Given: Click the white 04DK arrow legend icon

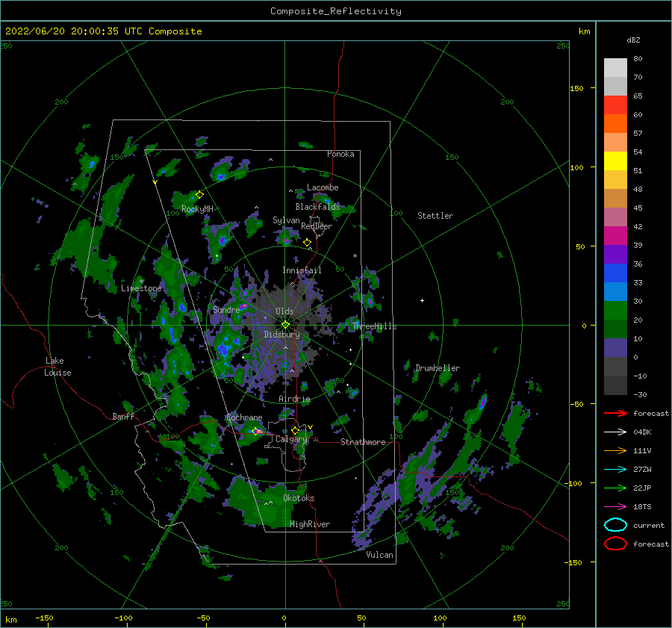Looking at the screenshot, I should pyautogui.click(x=615, y=432).
